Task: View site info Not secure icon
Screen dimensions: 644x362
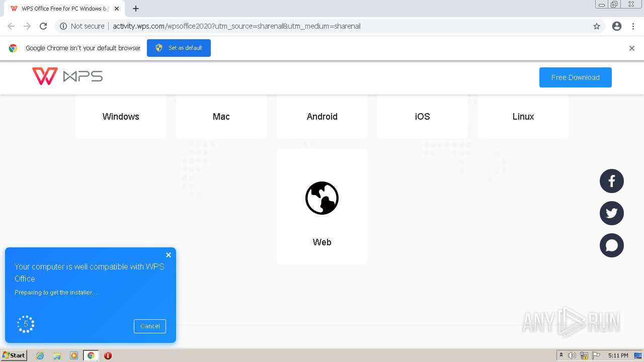Action: click(63, 26)
